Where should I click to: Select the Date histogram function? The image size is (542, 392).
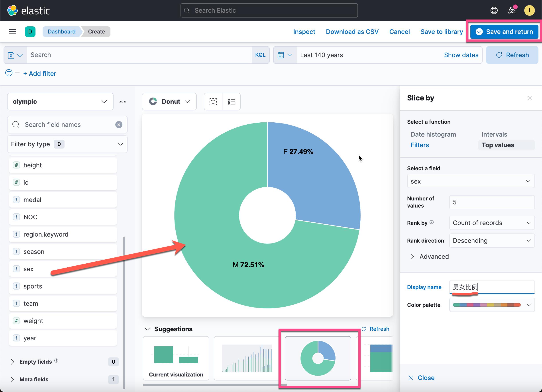(433, 134)
